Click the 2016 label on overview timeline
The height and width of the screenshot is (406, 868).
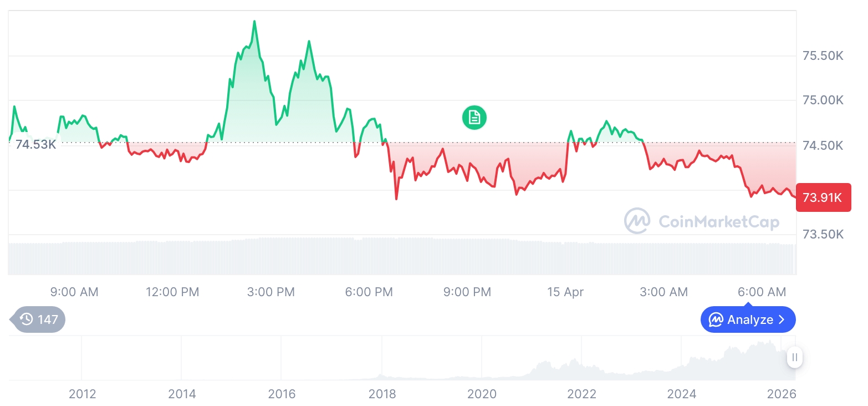(282, 394)
